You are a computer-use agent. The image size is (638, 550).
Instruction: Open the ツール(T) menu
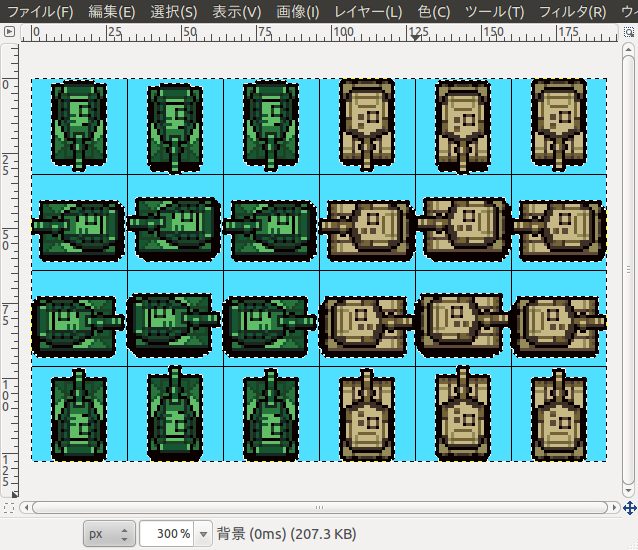494,12
